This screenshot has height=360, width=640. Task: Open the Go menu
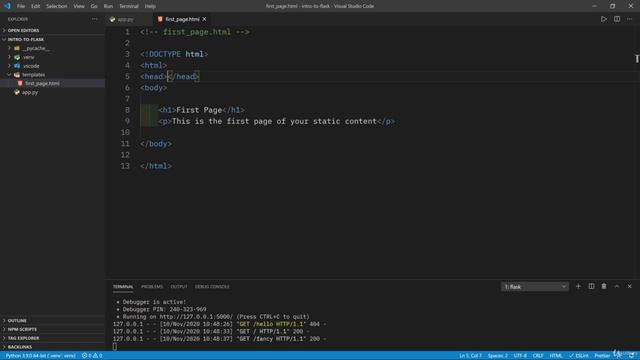(94, 6)
